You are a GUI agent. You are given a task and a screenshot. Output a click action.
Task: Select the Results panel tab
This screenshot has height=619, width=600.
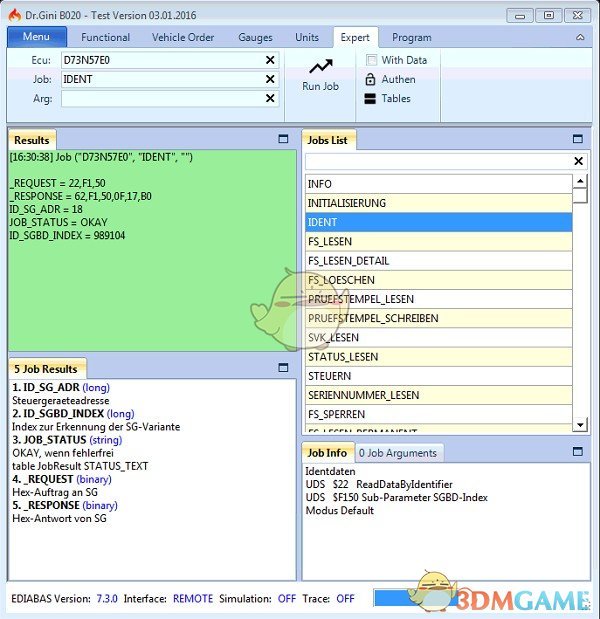point(32,140)
